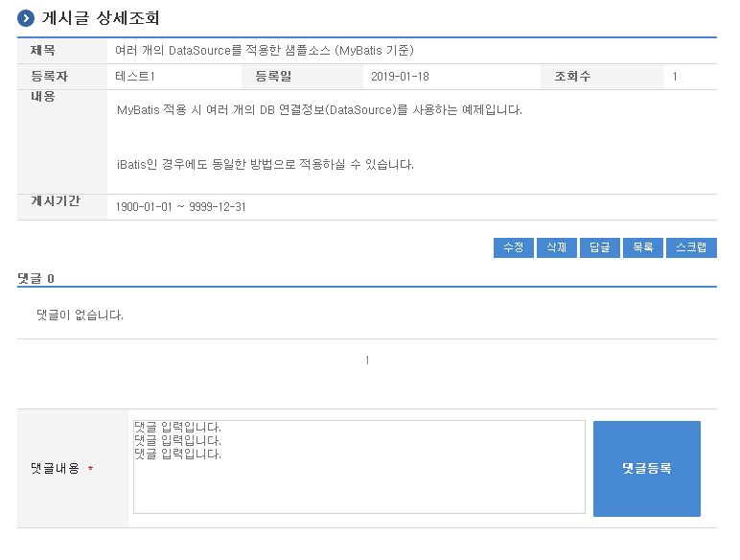Click the arrow icon beside 게시글 상세조회
740x560 pixels.
(26, 17)
